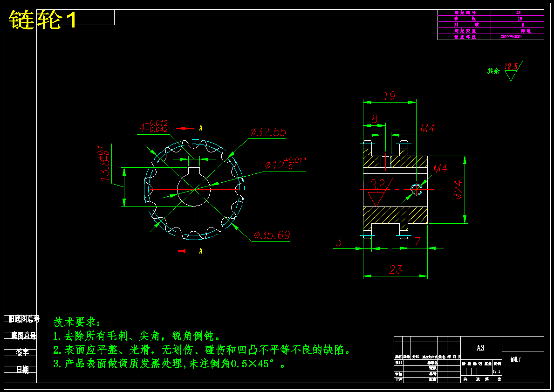Select requirement line 2 about 表面应平整
The height and width of the screenshot is (392, 554).
click(202, 350)
